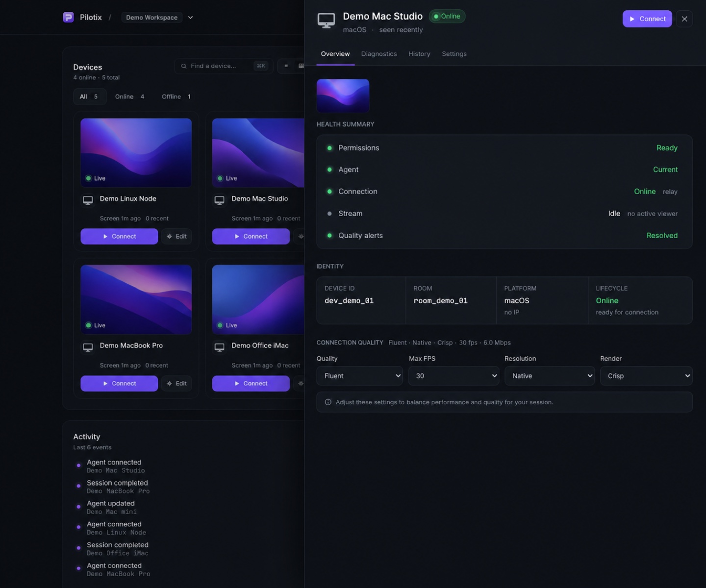Click the Live badge on Demo MacBook Pro

pyautogui.click(x=96, y=325)
